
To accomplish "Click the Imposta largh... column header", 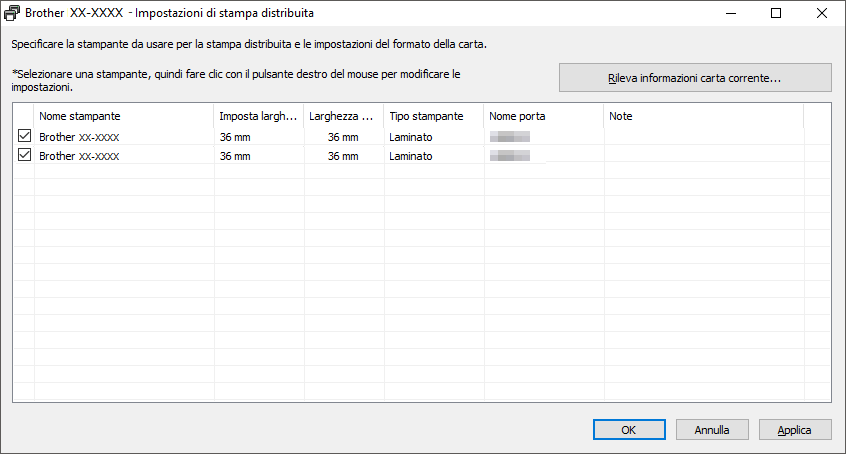I will [258, 116].
